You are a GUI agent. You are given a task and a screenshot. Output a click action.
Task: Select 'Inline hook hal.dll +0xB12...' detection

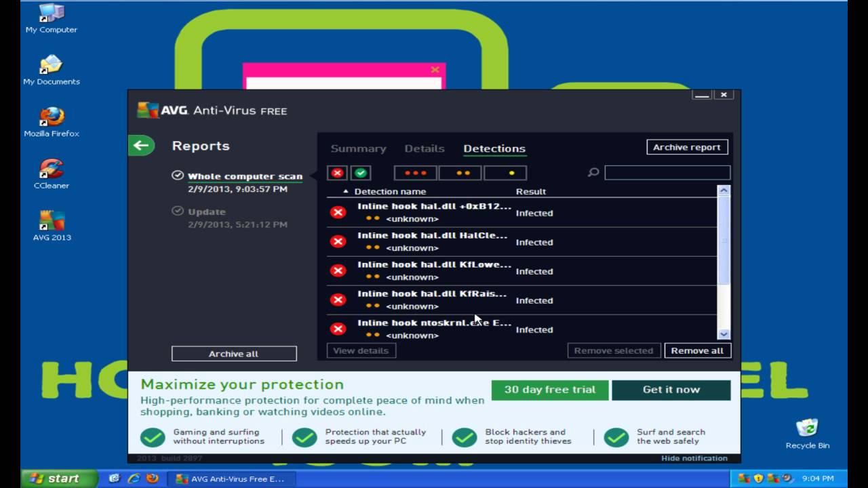pos(521,213)
